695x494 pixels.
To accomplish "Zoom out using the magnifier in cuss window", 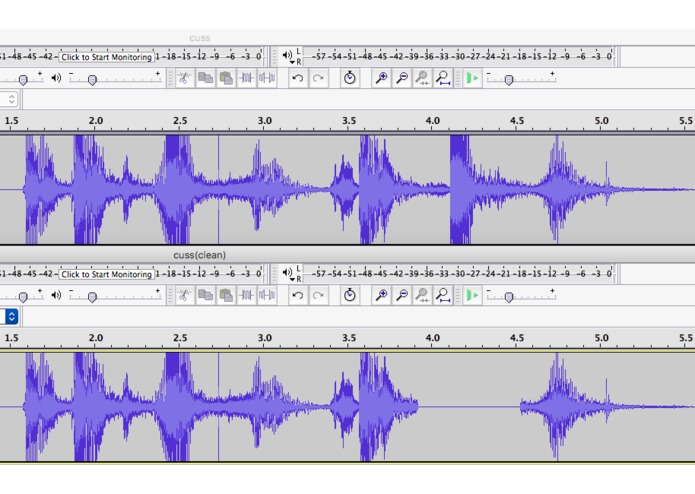I will pos(402,78).
